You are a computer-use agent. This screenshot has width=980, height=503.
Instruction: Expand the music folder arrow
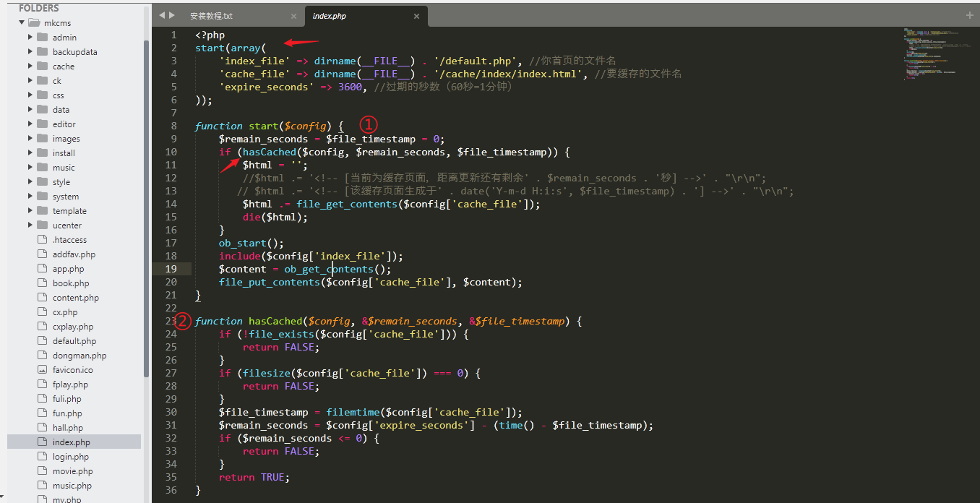tap(30, 168)
